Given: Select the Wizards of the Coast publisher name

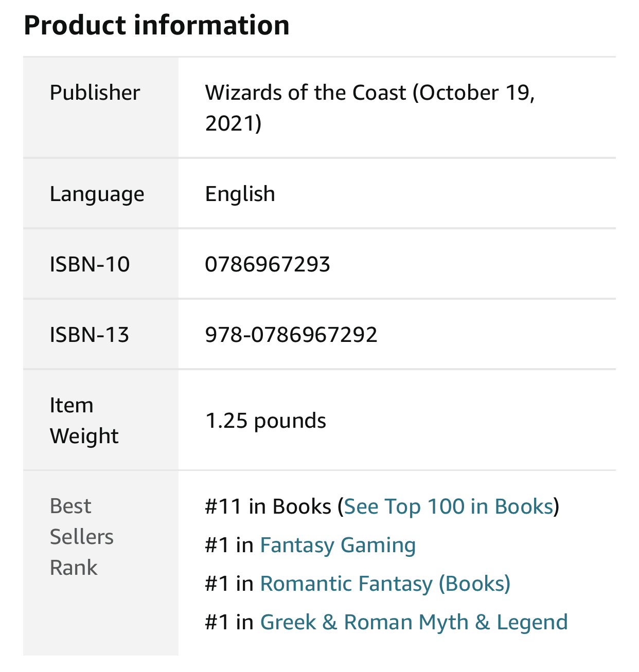Looking at the screenshot, I should coord(306,93).
